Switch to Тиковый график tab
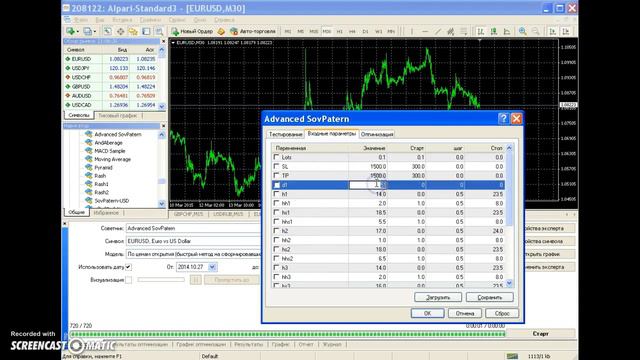Screen dimensions: 640x360 point(118,116)
